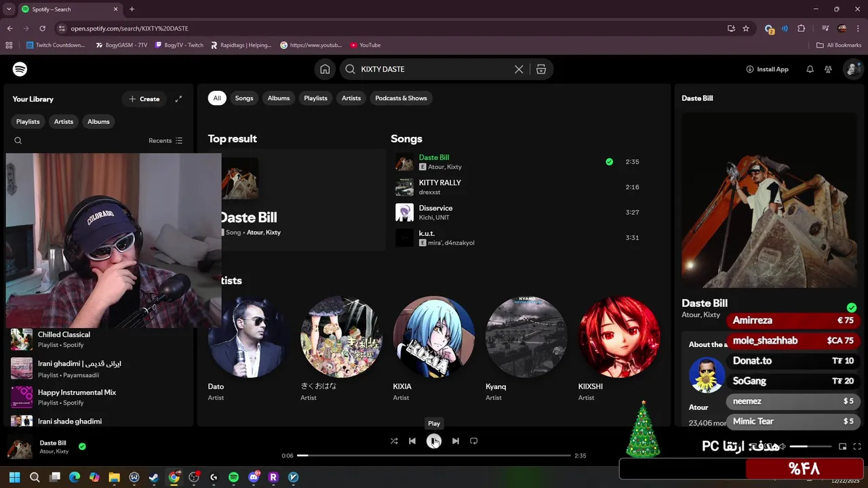
Task: Open the Kyanq artist card
Action: coord(526,349)
